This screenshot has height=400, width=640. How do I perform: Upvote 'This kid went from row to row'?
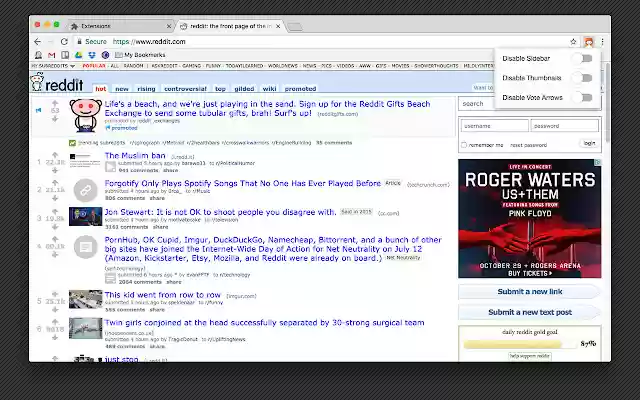(x=55, y=294)
